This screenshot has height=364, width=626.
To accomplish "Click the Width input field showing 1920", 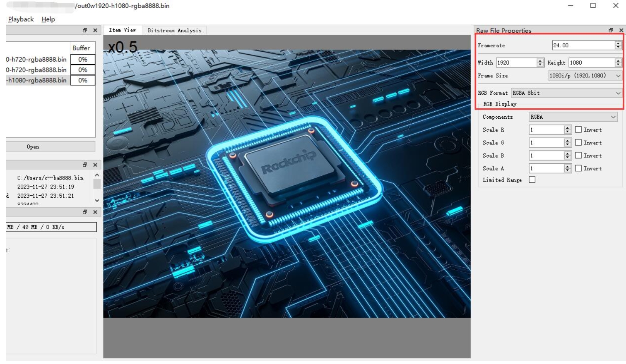I will [516, 62].
